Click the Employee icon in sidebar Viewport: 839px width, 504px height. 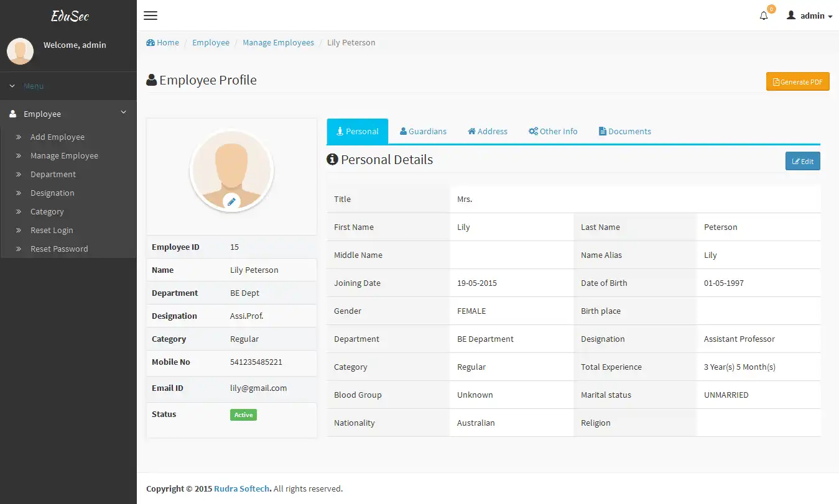[12, 114]
